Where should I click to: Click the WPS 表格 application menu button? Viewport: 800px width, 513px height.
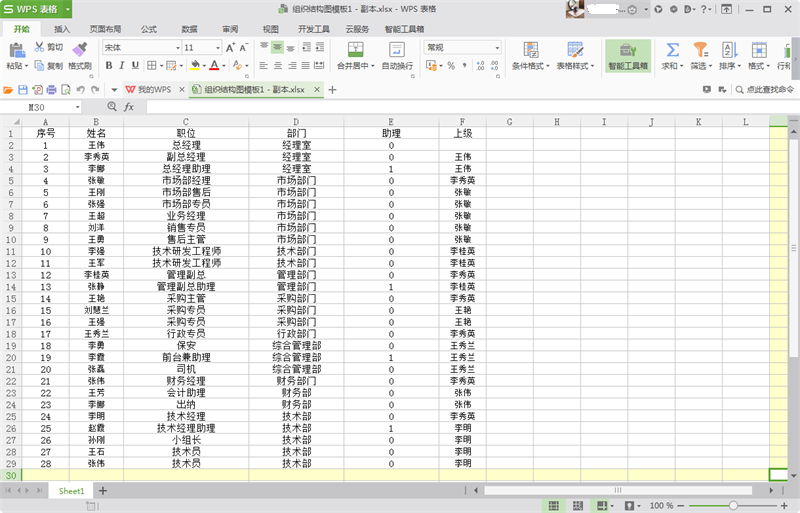click(36, 9)
